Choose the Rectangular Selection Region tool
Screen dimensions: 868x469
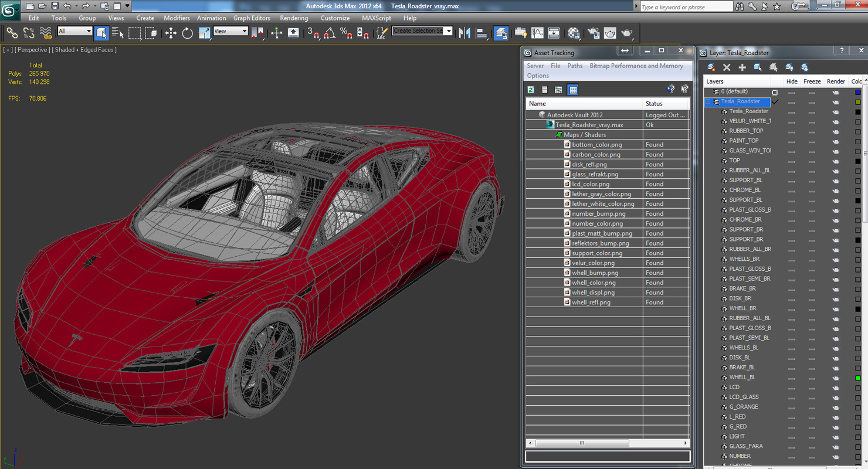tap(134, 33)
